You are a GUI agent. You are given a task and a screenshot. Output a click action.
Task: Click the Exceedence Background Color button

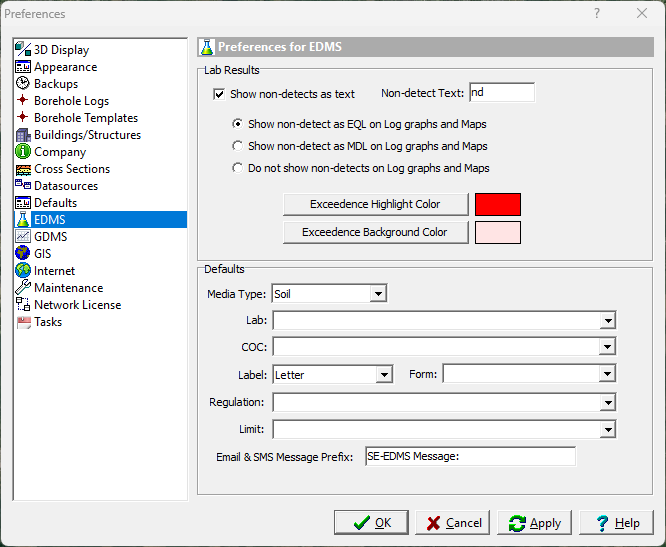(x=375, y=232)
